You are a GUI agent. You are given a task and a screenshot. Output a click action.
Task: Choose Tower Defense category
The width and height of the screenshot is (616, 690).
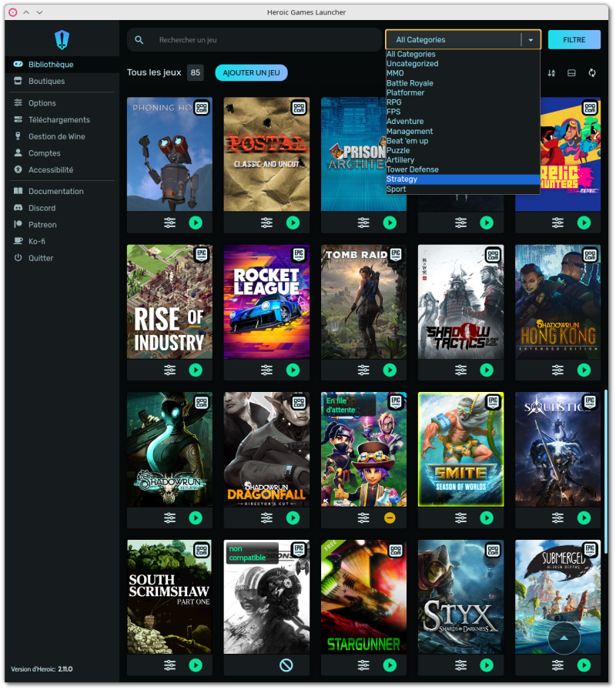(x=463, y=170)
